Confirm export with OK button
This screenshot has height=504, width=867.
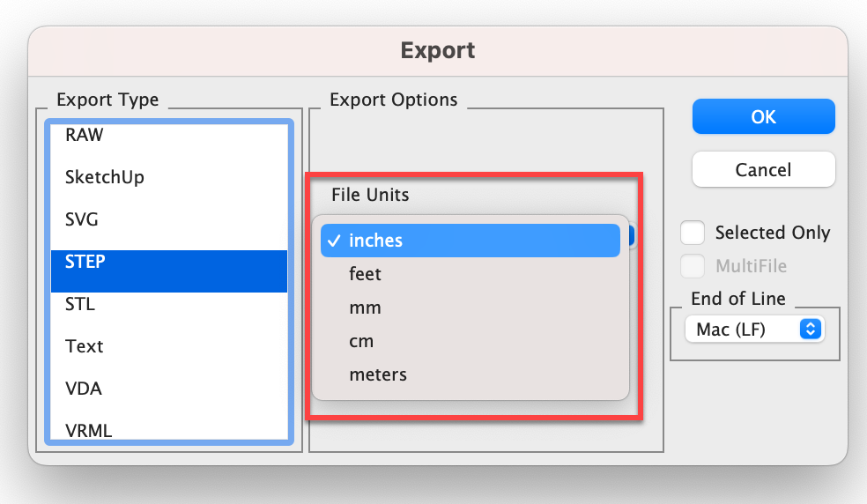pyautogui.click(x=764, y=116)
